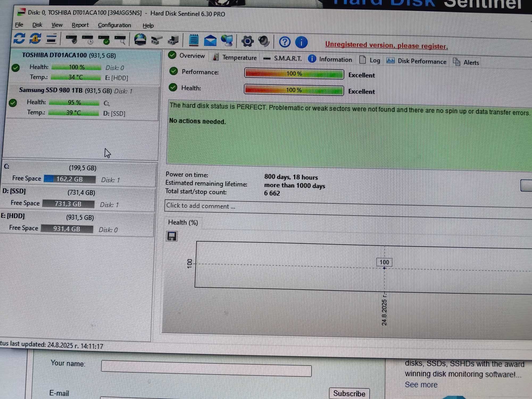Viewport: 532px width, 399px height.
Task: Click the send email envelope icon
Action: tap(210, 41)
